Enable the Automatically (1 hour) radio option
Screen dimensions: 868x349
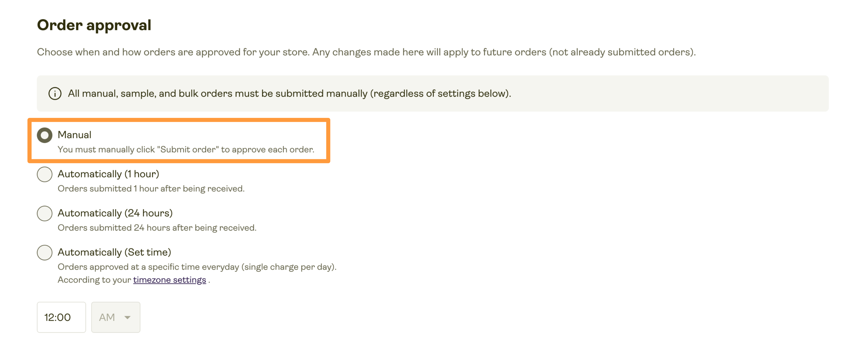coord(44,174)
